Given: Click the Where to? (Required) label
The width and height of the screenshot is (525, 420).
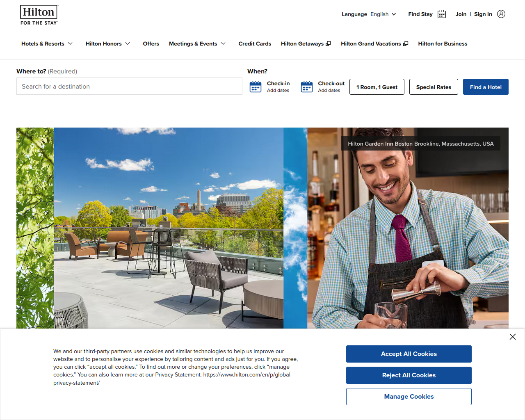Looking at the screenshot, I should pyautogui.click(x=47, y=71).
